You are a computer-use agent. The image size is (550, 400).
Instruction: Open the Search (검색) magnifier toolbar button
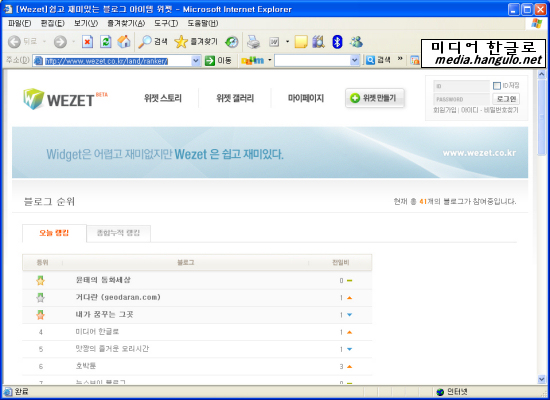pyautogui.click(x=153, y=42)
